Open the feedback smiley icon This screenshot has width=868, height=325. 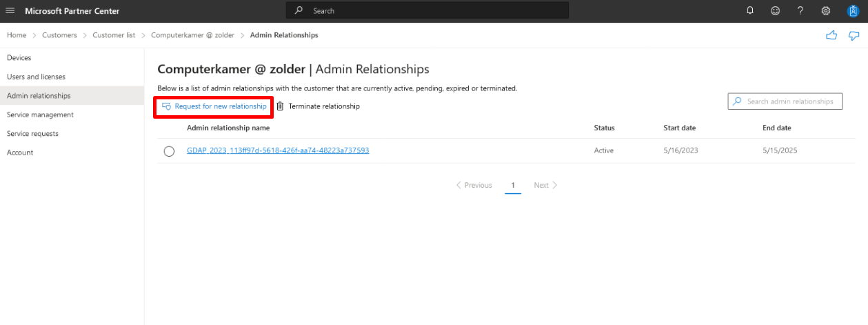(x=775, y=11)
